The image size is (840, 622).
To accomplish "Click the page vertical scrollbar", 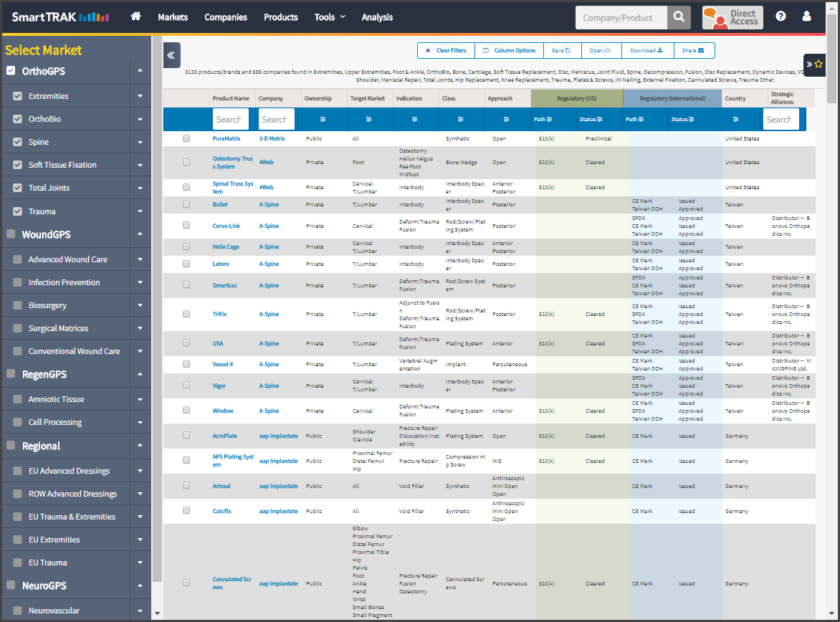I will tap(831, 58).
